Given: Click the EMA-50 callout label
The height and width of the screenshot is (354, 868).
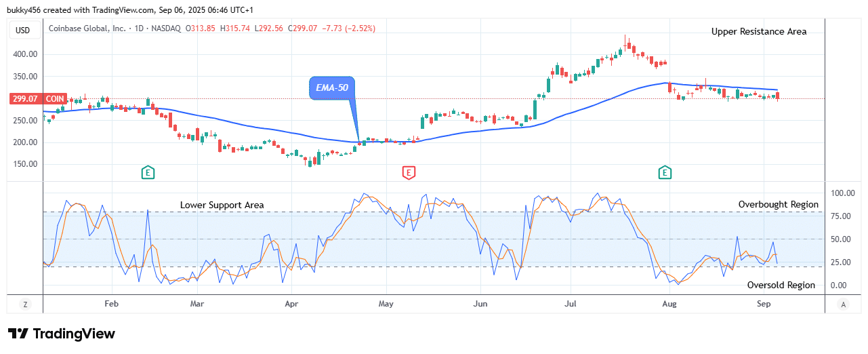Looking at the screenshot, I should coord(333,87).
